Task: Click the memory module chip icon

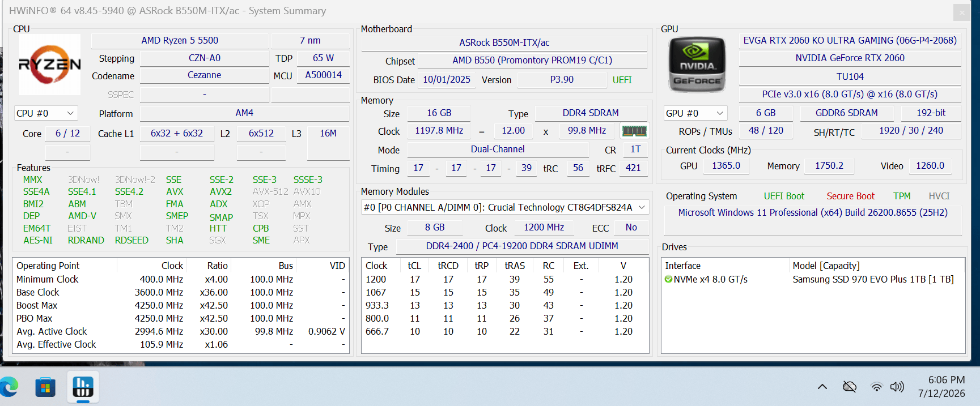Action: 634,131
